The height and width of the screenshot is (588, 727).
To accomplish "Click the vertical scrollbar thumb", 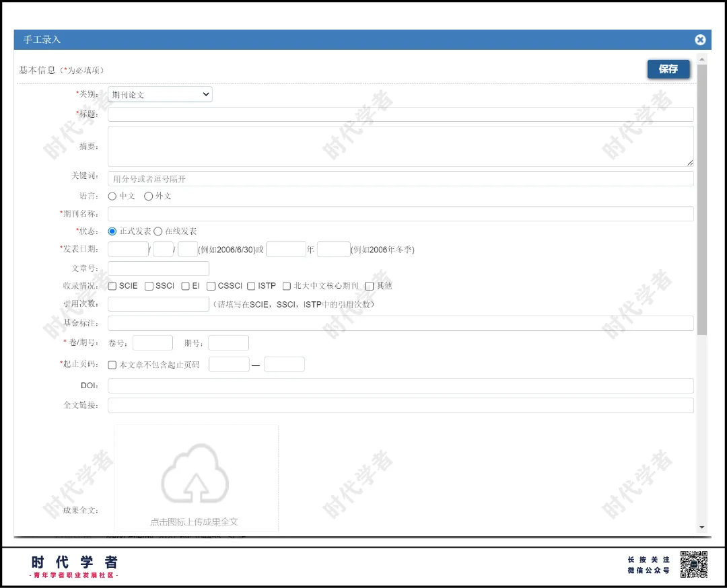I will [701, 200].
